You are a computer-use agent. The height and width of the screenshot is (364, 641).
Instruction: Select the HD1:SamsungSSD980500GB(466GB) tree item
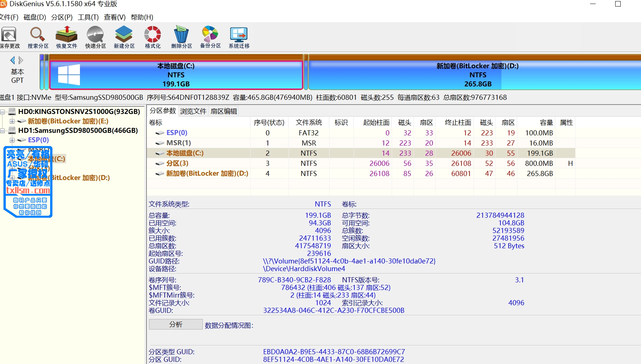click(78, 130)
